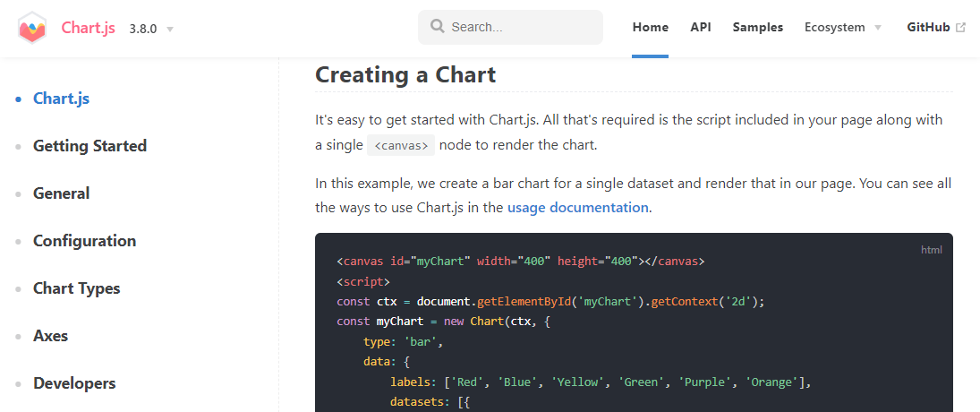
Task: Focus the Search input field
Action: [x=511, y=28]
